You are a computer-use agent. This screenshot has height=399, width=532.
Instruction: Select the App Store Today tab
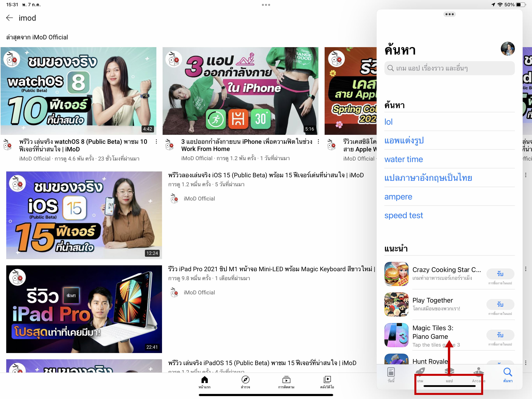391,374
